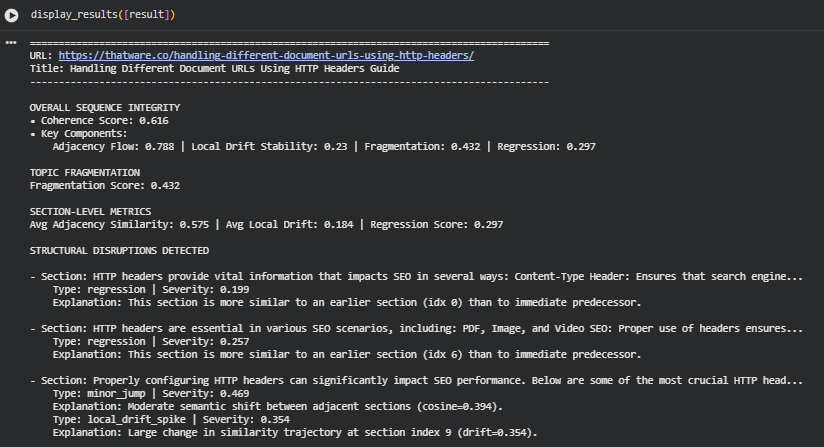Run the display_results code cell

12,15
